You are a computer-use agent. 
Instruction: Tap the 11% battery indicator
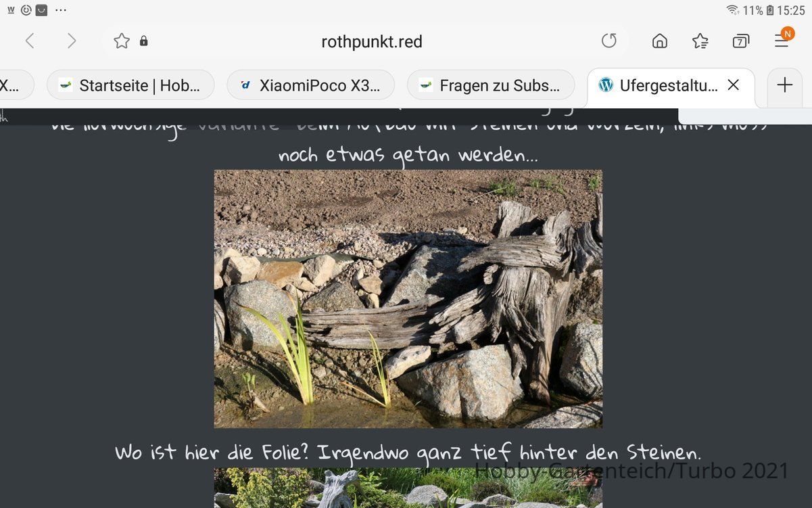(x=759, y=10)
